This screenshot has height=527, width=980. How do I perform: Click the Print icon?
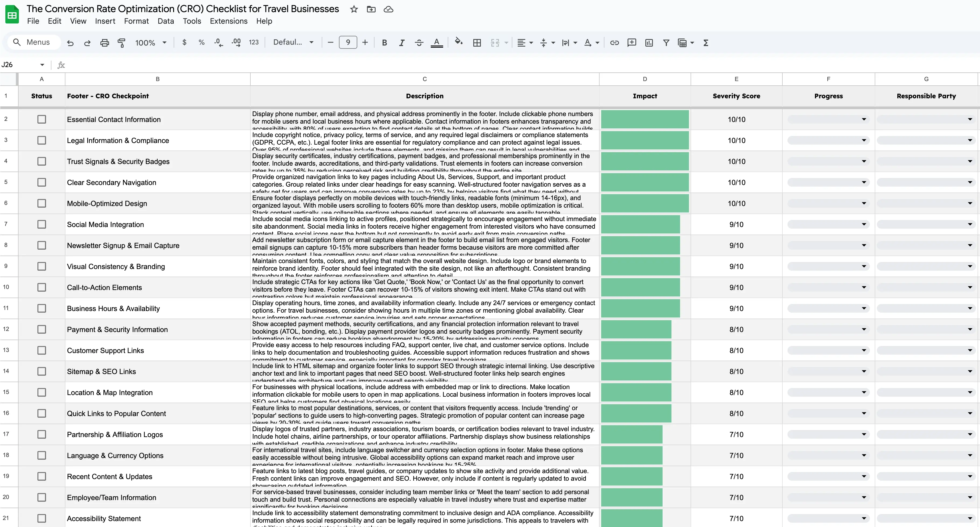click(x=105, y=43)
